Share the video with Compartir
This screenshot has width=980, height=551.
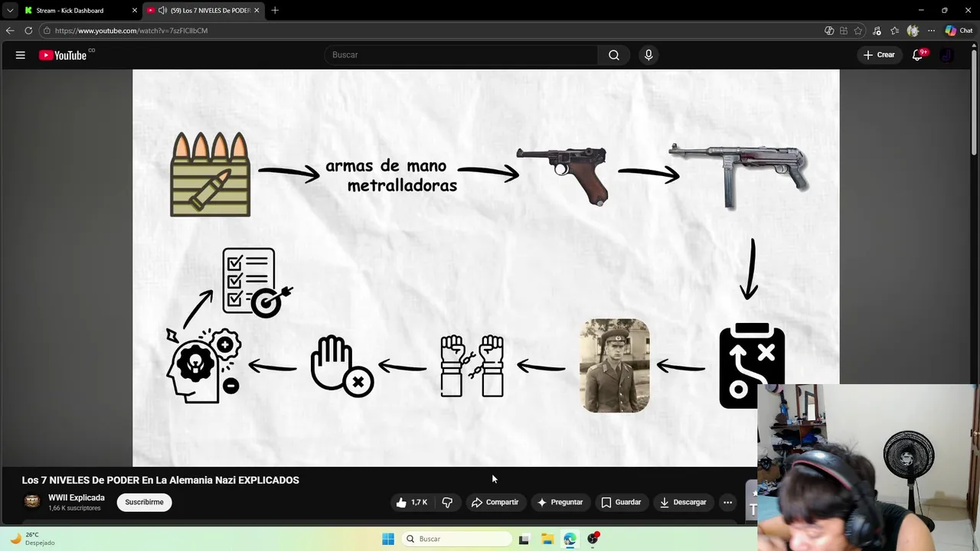click(x=495, y=503)
